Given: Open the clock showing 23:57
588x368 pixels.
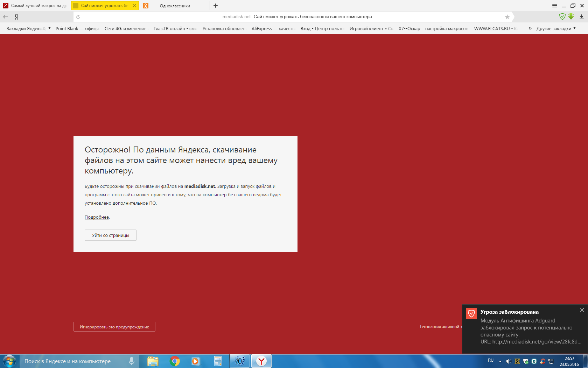Looking at the screenshot, I should [x=569, y=361].
